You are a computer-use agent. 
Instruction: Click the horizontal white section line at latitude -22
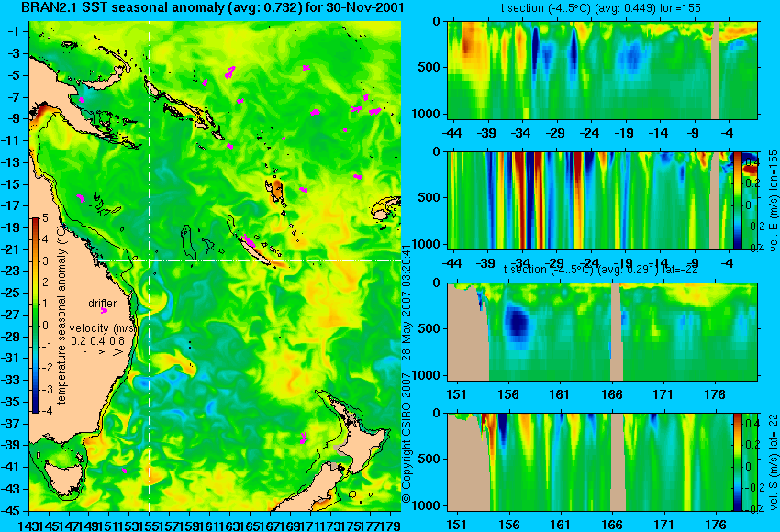(249, 261)
